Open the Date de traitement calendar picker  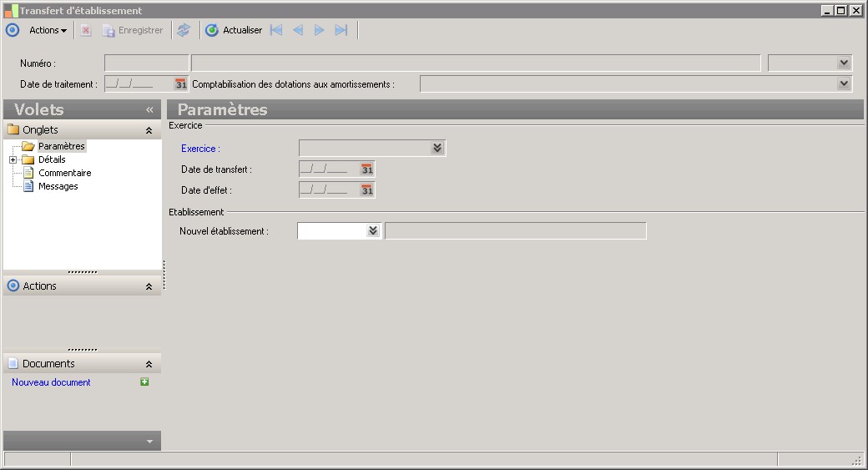(x=181, y=84)
